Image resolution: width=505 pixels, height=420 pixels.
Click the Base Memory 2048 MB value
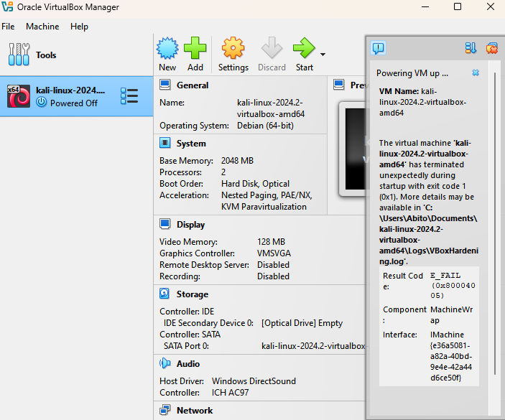[237, 161]
